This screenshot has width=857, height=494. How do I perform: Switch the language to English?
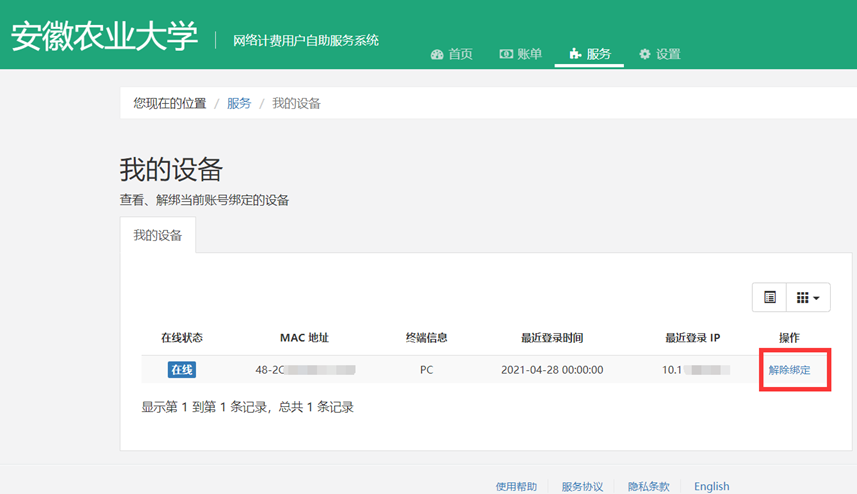[712, 486]
